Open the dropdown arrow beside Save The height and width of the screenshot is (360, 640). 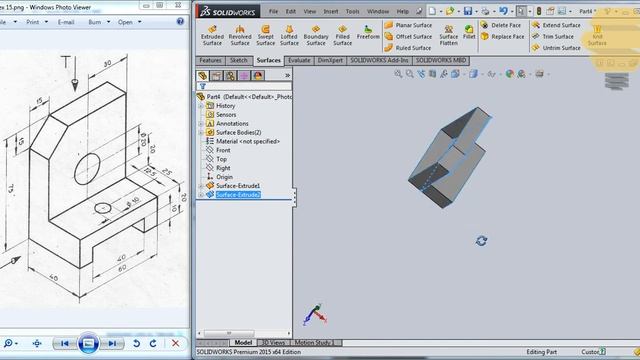476,11
